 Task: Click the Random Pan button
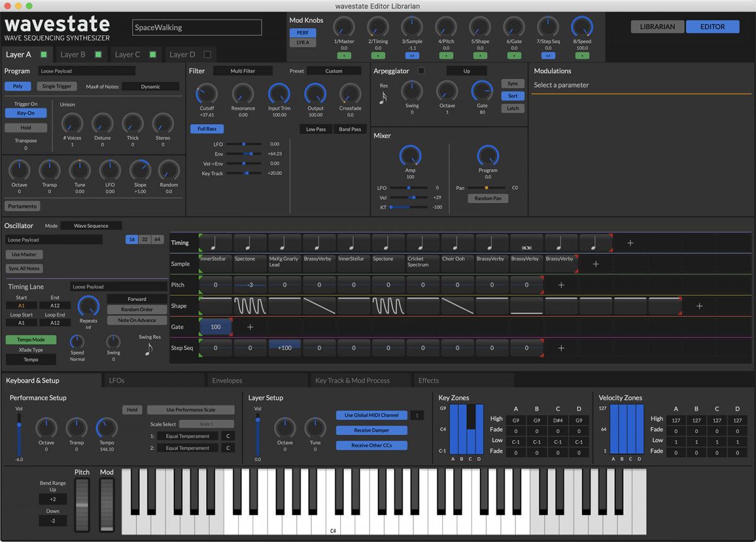coord(488,198)
